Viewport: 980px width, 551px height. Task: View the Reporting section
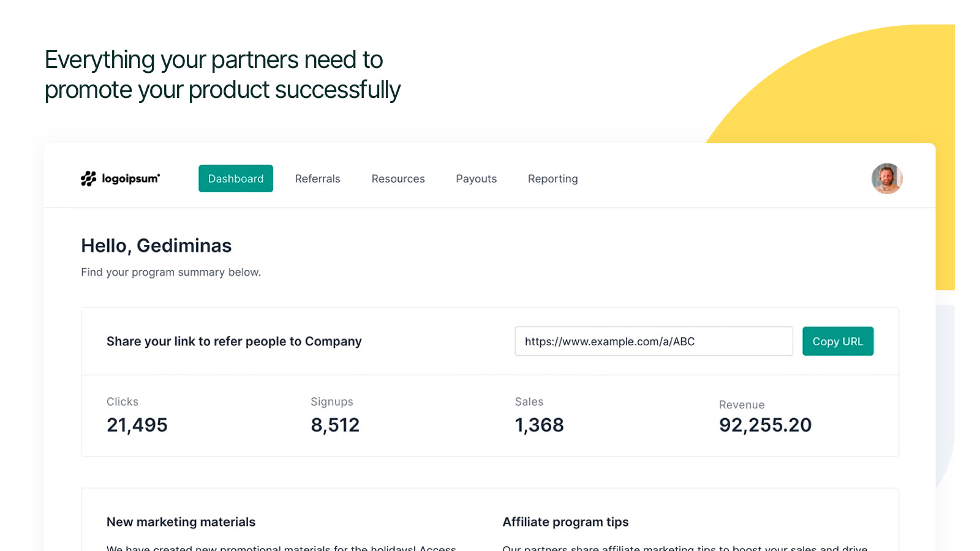[552, 178]
